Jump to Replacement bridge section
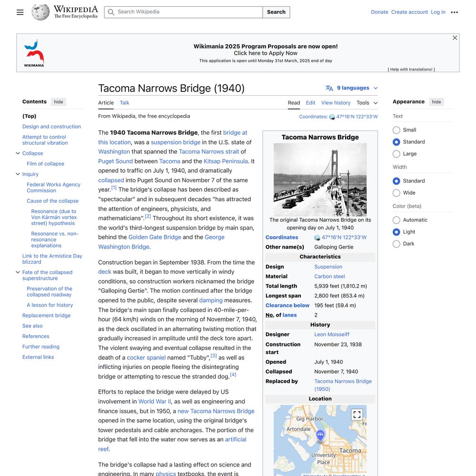Image resolution: width=476 pixels, height=476 pixels. (x=47, y=316)
